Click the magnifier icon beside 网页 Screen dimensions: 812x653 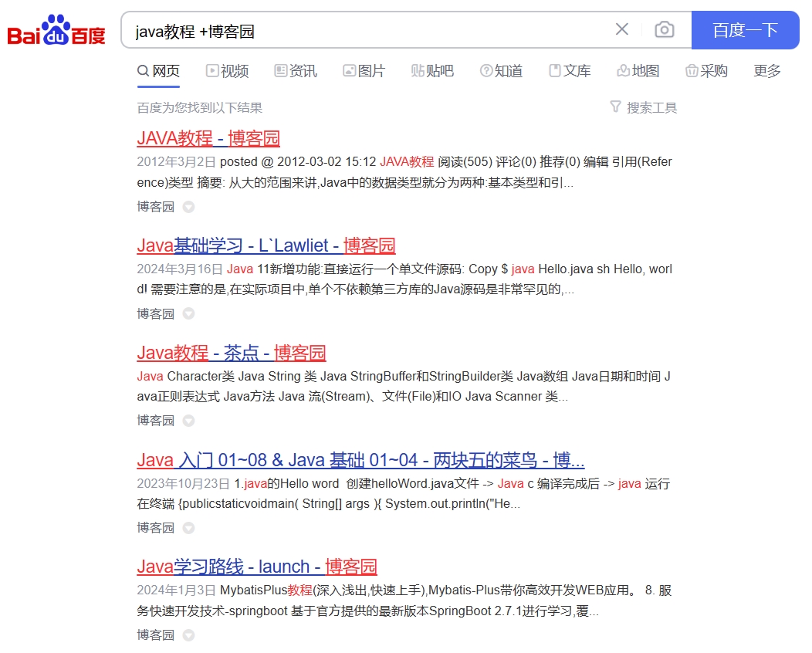pyautogui.click(x=142, y=70)
